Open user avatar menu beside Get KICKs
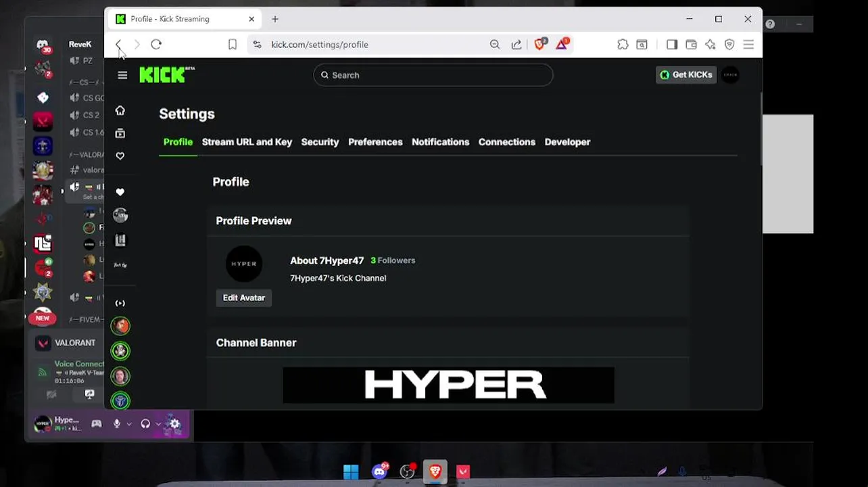The height and width of the screenshot is (487, 868). 730,75
